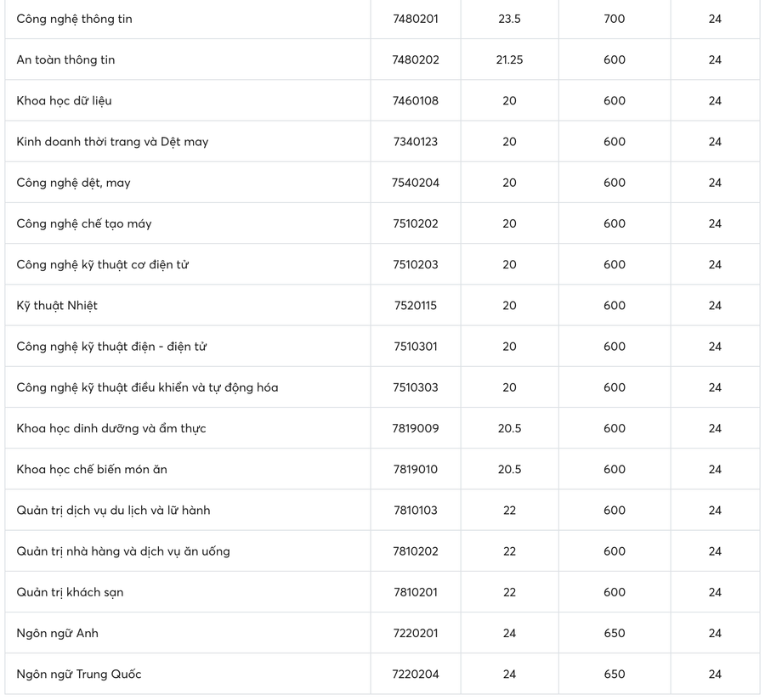
Task: Click Khoa học dữ liệu row
Action: (64, 100)
